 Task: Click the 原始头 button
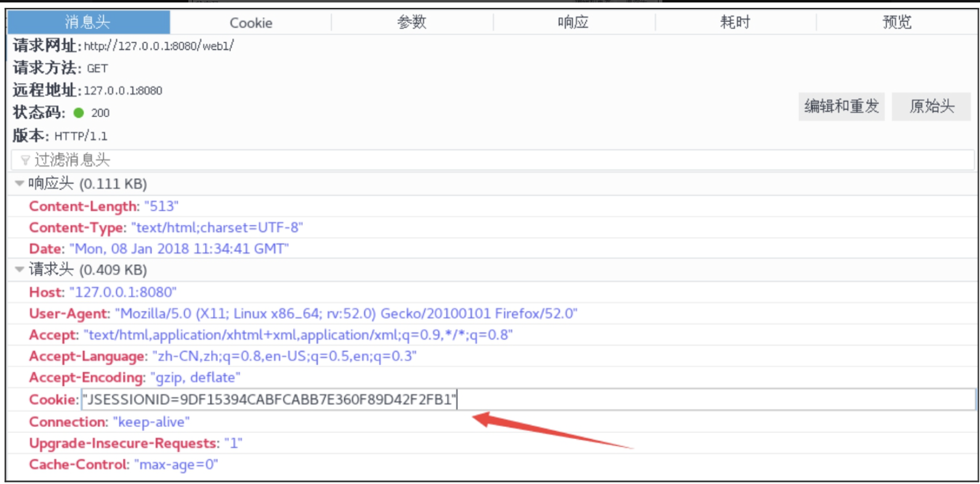point(931,107)
